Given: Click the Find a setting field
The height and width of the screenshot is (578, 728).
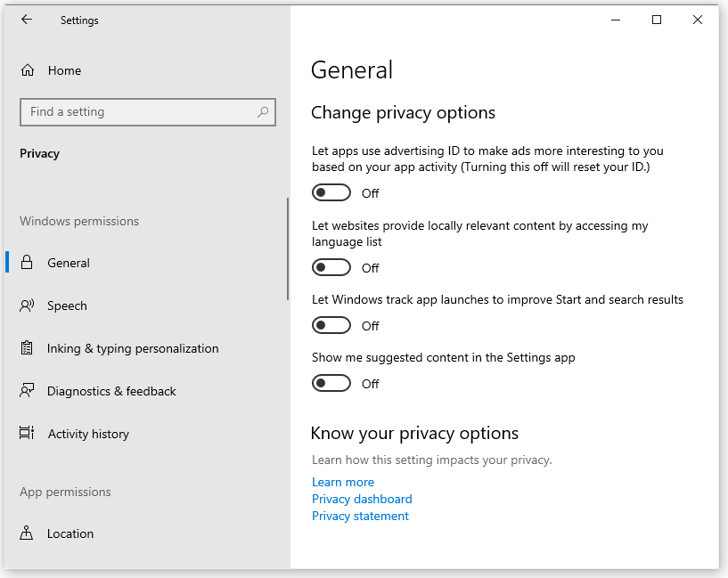Looking at the screenshot, I should click(x=148, y=112).
